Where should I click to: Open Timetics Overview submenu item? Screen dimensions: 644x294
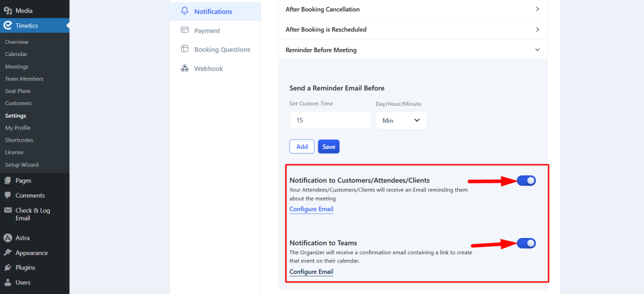pyautogui.click(x=17, y=42)
